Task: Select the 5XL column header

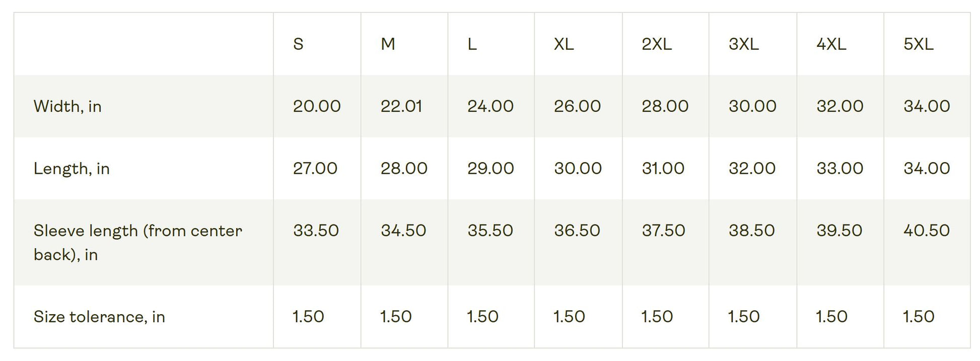Action: point(918,44)
